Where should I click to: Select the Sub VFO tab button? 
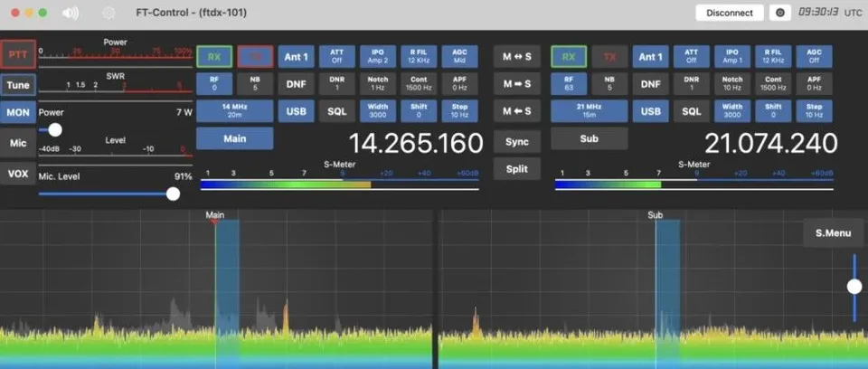[x=589, y=139]
